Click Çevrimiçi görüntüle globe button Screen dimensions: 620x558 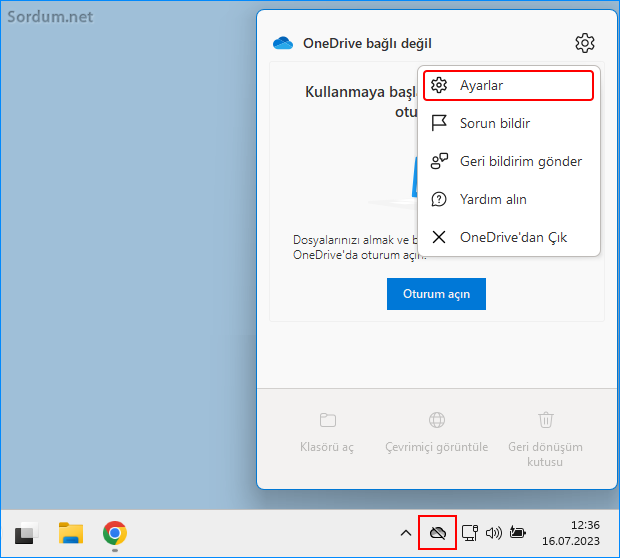point(437,433)
